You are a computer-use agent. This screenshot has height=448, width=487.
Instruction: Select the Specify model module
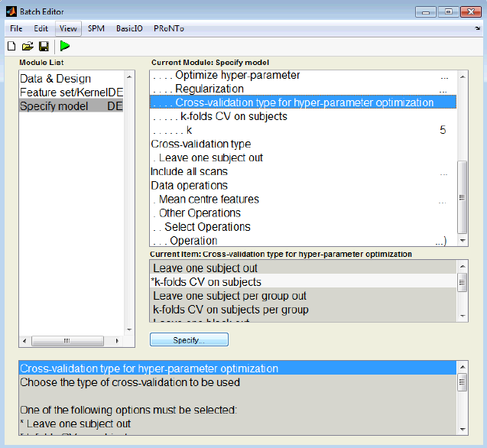coord(71,106)
